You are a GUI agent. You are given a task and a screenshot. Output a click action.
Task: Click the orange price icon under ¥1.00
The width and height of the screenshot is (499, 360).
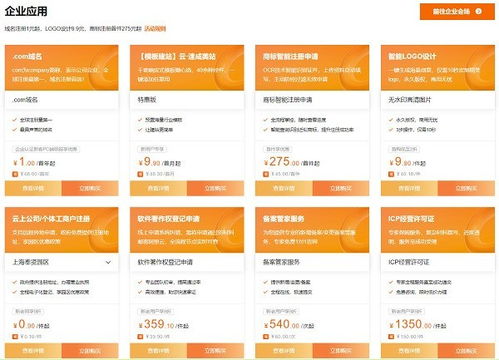pos(15,174)
